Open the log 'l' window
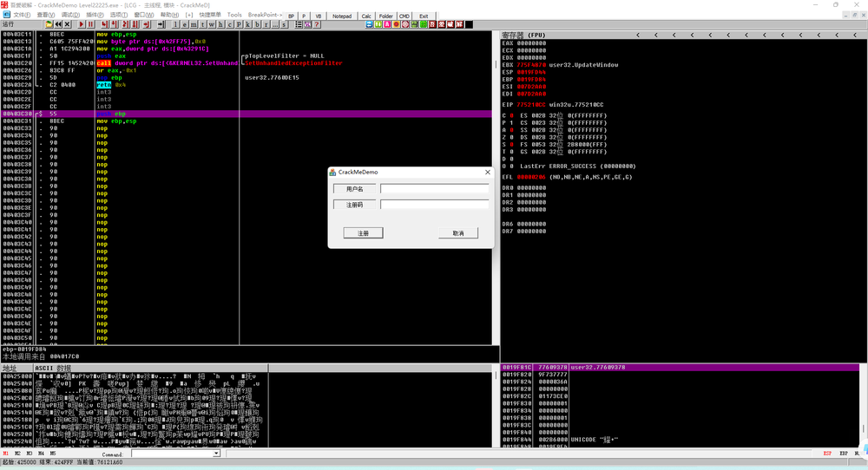The image size is (868, 470). point(176,24)
